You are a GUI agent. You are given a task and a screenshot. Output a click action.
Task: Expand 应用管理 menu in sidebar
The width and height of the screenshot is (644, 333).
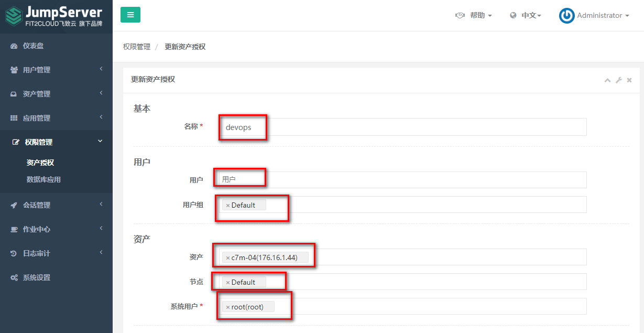click(56, 118)
